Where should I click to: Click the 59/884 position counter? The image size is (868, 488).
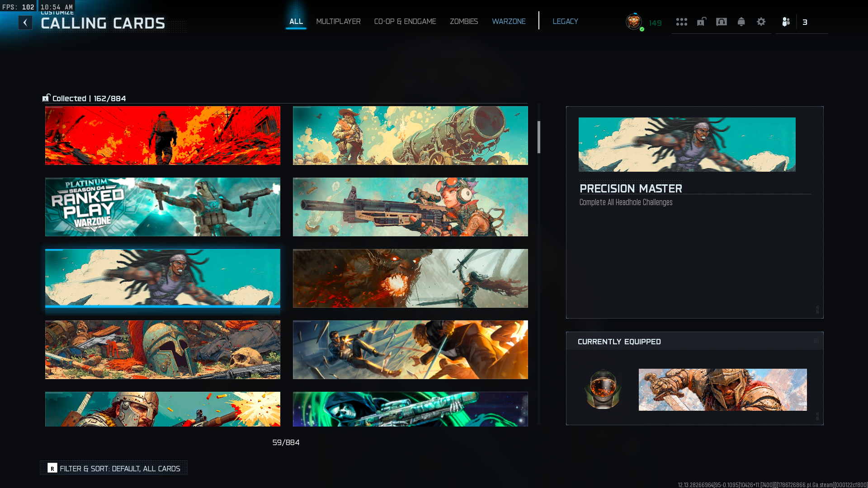pyautogui.click(x=286, y=442)
